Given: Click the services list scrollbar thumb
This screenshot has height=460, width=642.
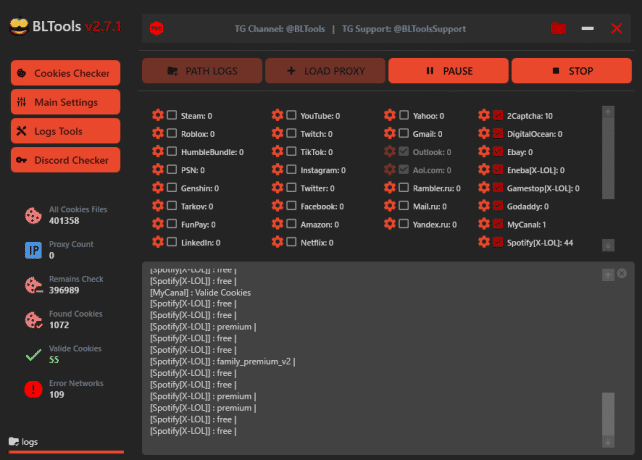Looking at the screenshot, I should click(x=608, y=159).
